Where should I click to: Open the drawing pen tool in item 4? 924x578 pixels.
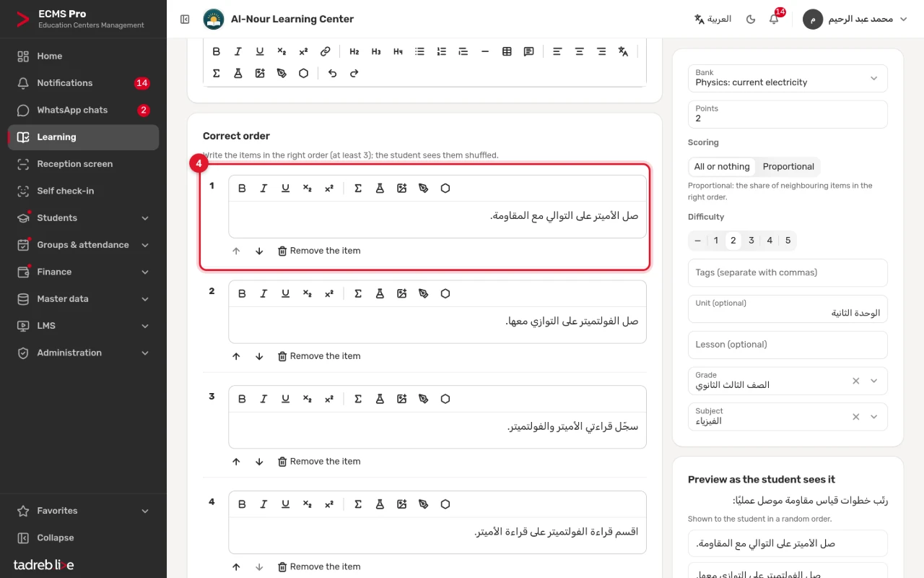(423, 504)
